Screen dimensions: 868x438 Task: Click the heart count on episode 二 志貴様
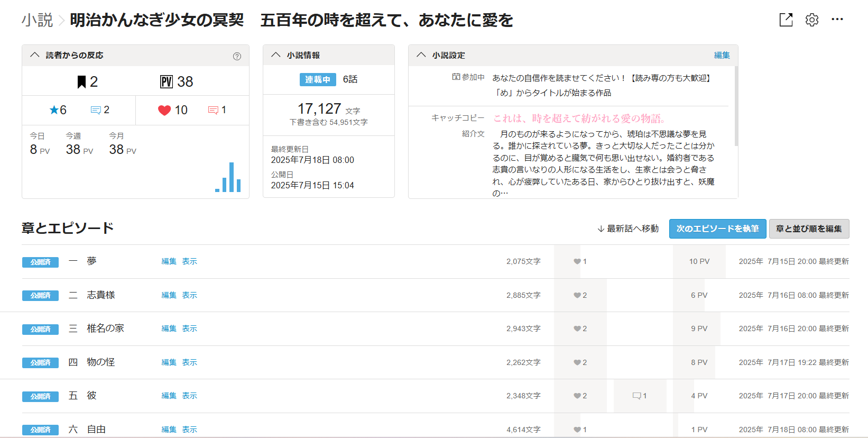pyautogui.click(x=580, y=295)
